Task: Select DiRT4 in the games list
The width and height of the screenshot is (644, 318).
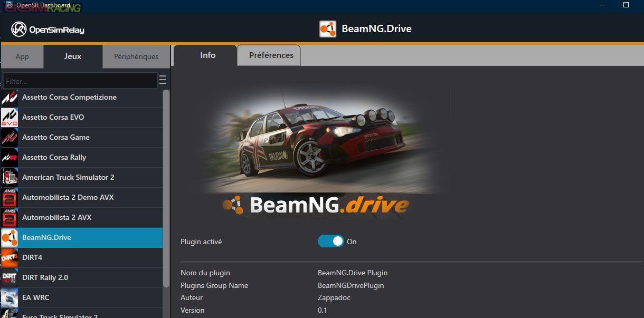Action: [x=82, y=258]
